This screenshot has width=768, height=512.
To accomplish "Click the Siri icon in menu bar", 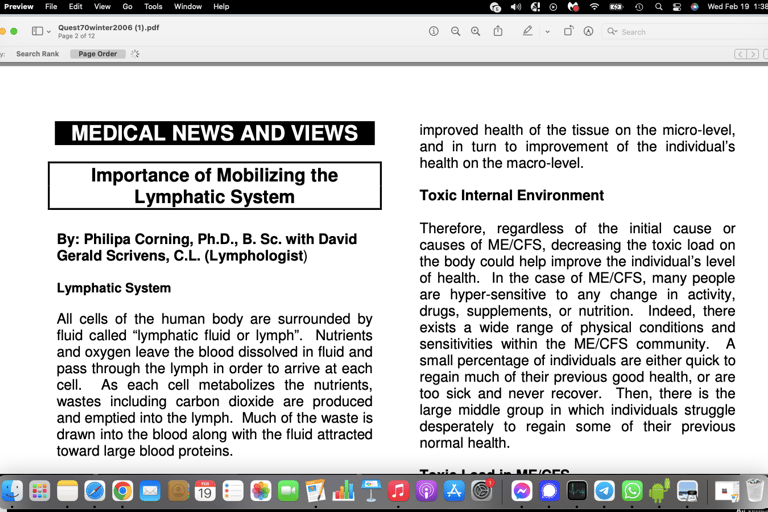I will 694,7.
